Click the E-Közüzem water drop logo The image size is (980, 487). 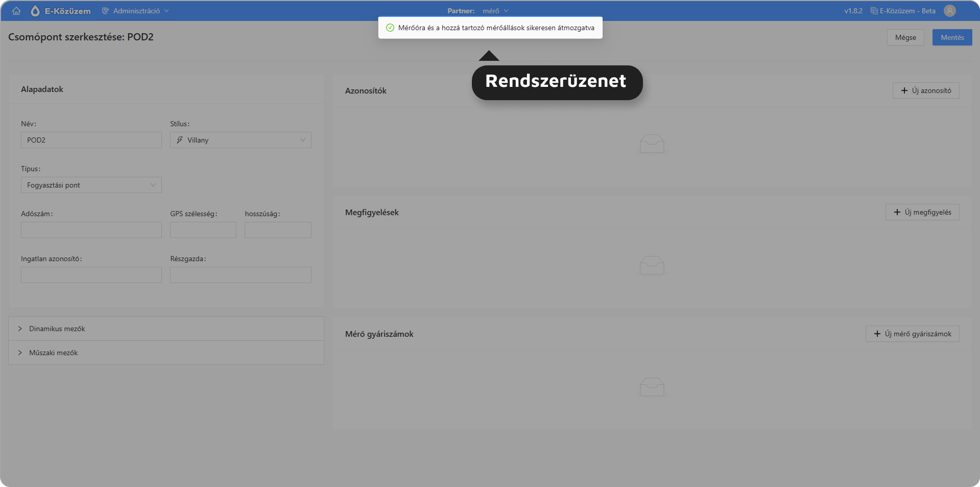[35, 11]
